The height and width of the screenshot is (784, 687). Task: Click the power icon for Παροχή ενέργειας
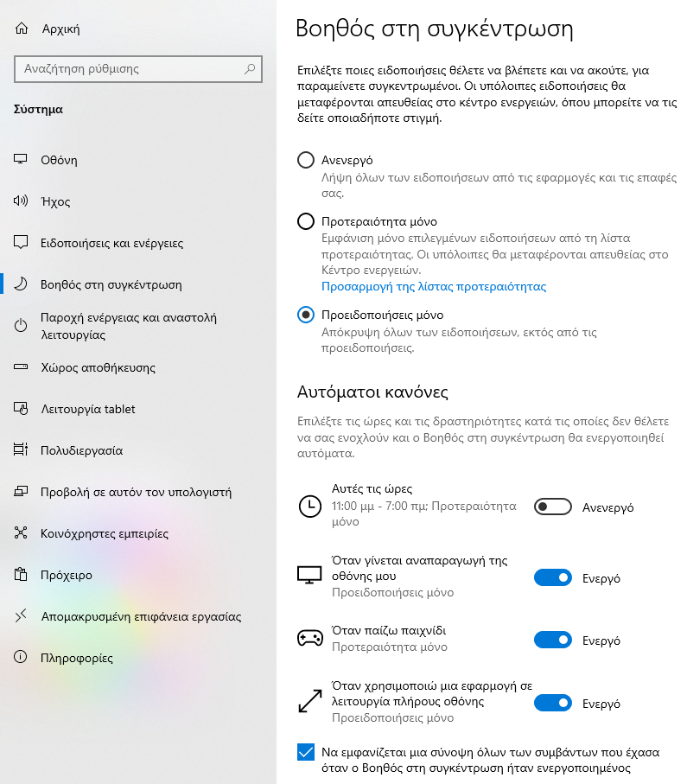pyautogui.click(x=21, y=326)
